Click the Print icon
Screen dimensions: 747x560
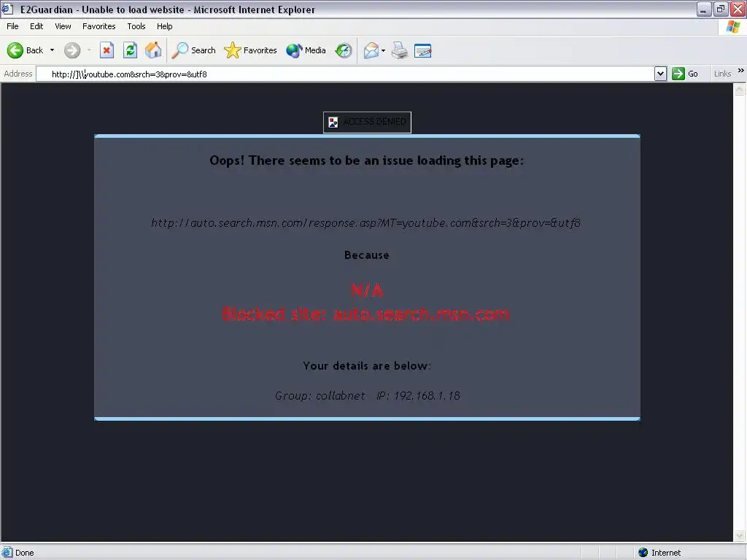pos(400,50)
